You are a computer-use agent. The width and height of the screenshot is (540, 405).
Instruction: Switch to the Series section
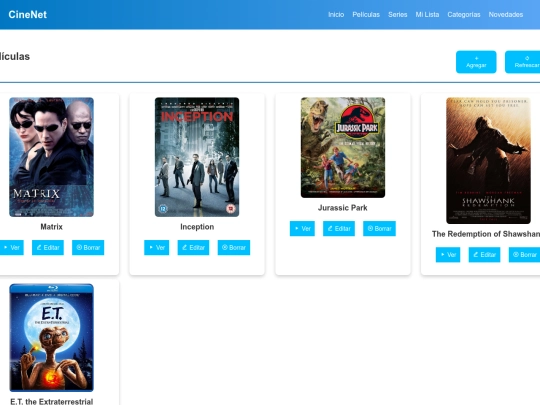[x=397, y=14]
